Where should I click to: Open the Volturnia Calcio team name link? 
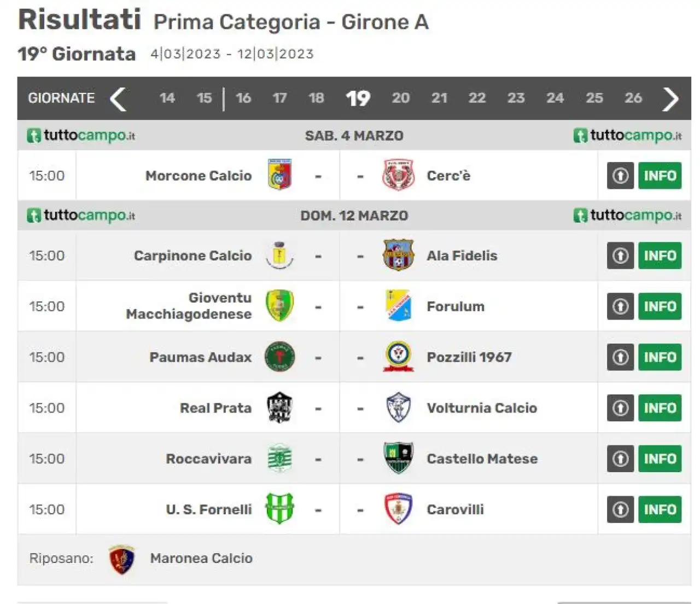pos(482,408)
